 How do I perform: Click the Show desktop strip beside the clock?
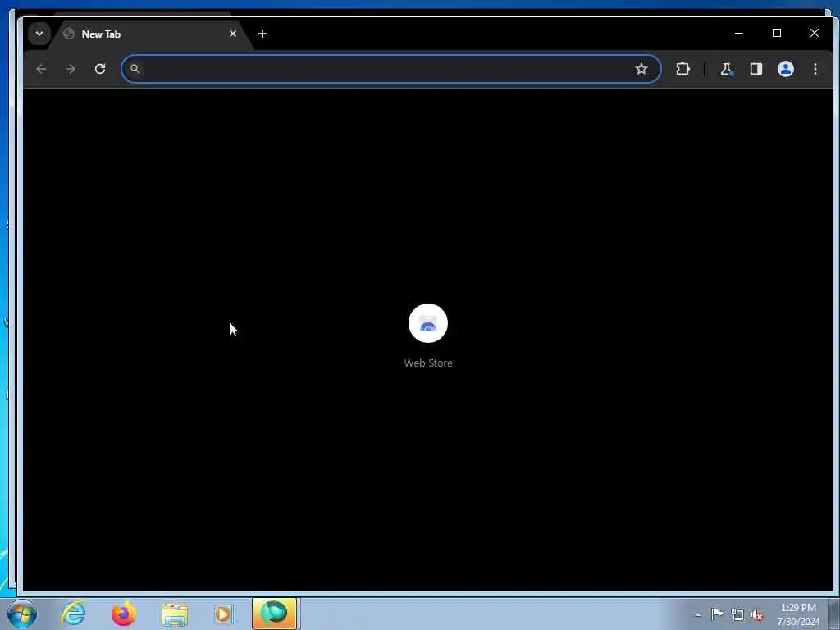click(x=833, y=614)
